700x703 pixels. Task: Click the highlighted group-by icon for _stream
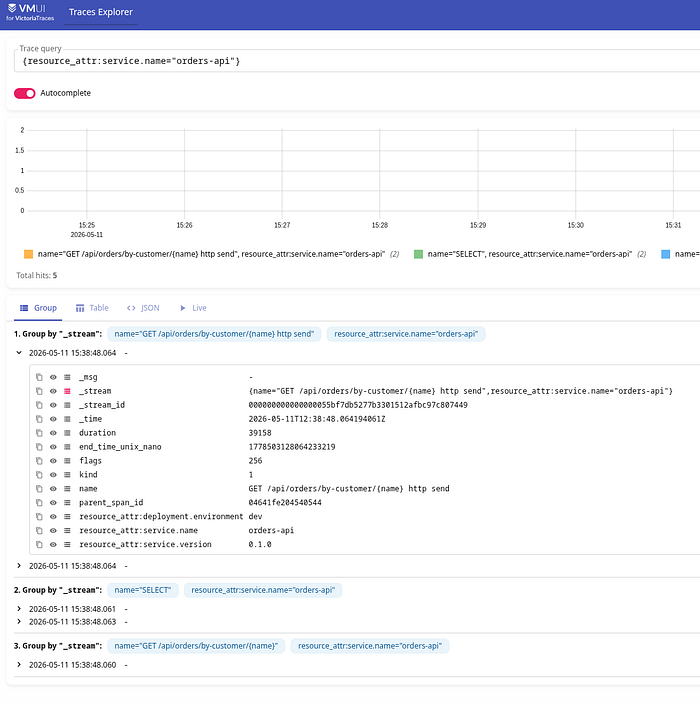[x=67, y=391]
